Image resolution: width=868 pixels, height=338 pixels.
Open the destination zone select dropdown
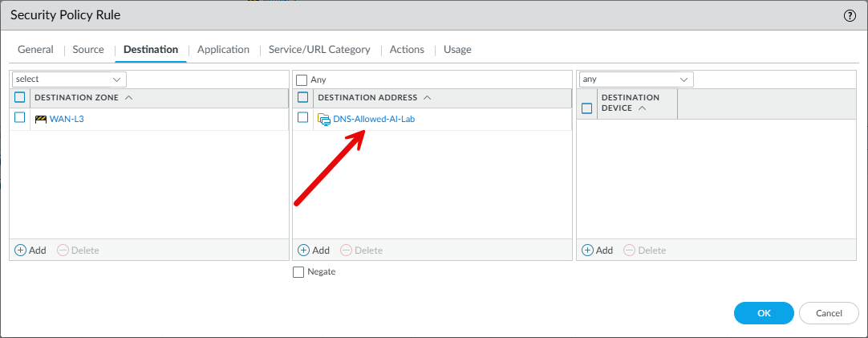pos(69,79)
